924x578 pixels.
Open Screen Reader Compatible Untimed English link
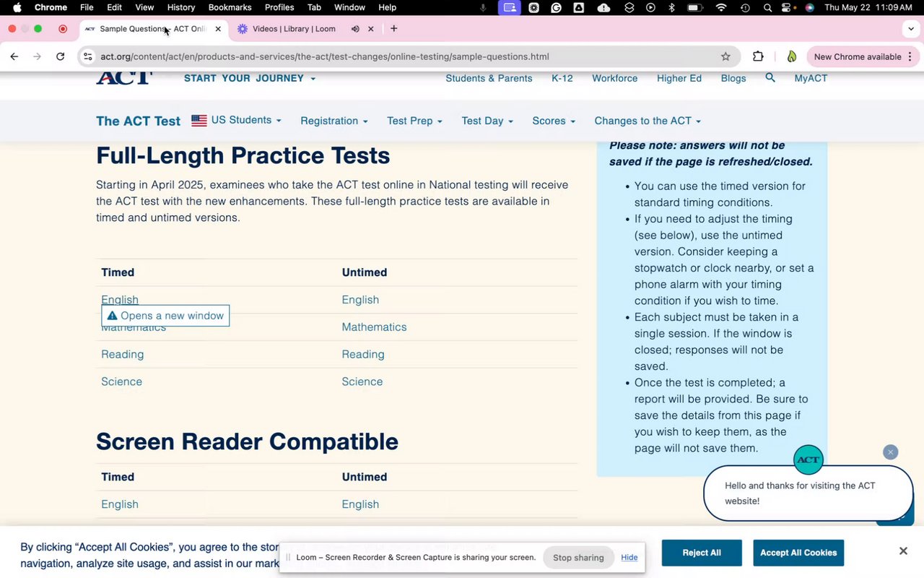click(x=360, y=504)
